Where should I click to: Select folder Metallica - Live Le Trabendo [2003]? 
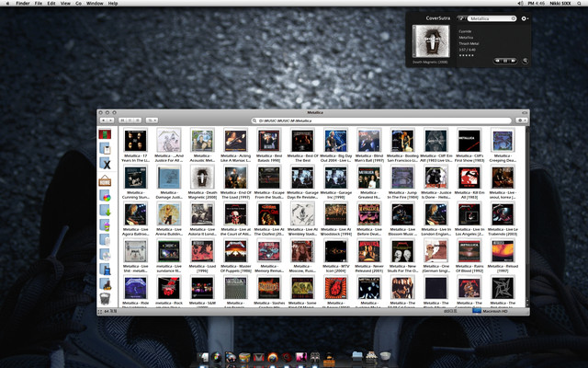coord(503,219)
